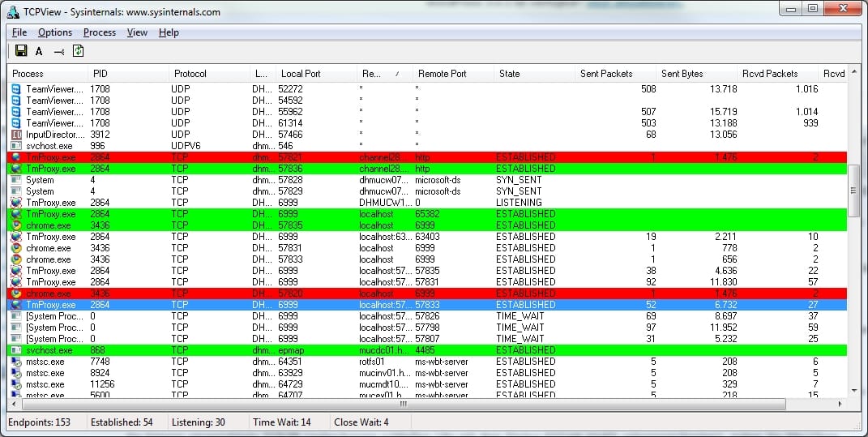Sort by the Sent Packets column header
This screenshot has height=437, width=868.
(615, 74)
